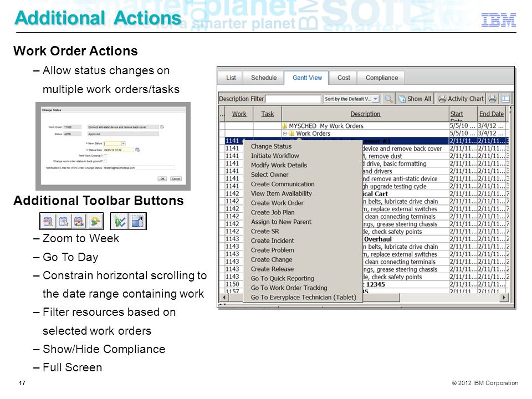Click the Show All button
Viewport: 532px width, 399px height.
point(415,99)
